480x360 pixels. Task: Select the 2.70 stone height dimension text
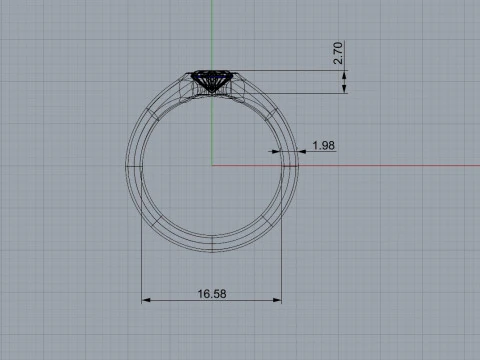[338, 53]
